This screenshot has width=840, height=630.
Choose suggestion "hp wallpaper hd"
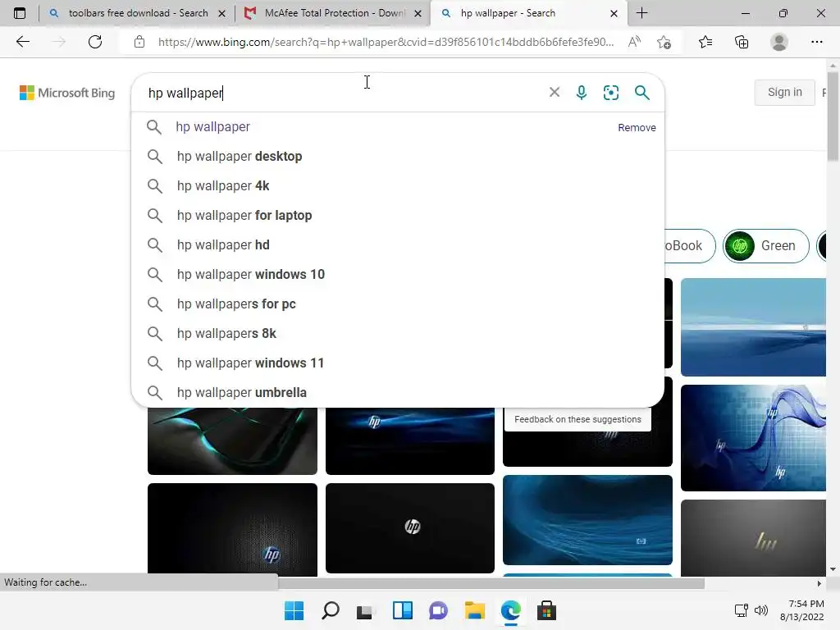click(398, 244)
